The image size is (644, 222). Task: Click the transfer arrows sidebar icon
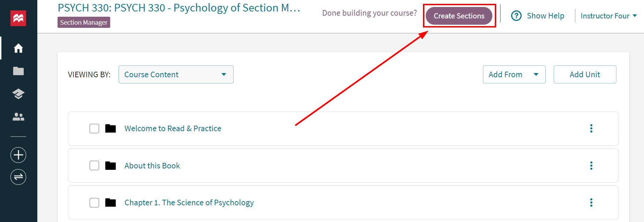pos(18,177)
